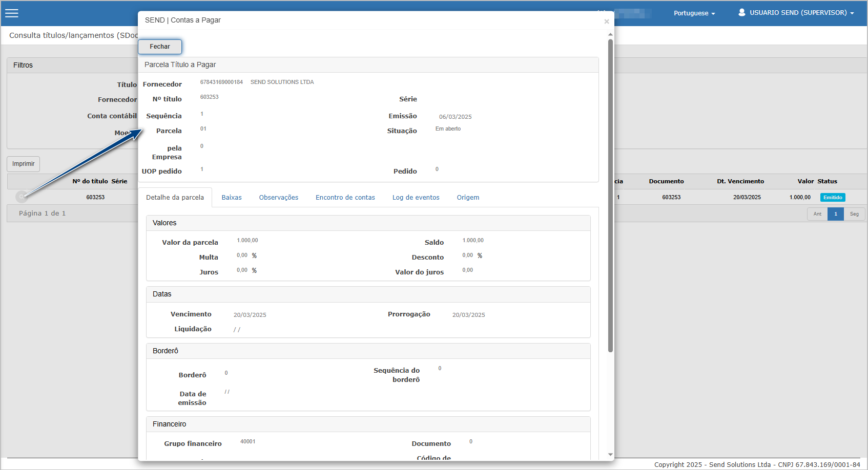Click supplier name SEND SOLUTIONS LTDA
The width and height of the screenshot is (868, 470).
(282, 82)
